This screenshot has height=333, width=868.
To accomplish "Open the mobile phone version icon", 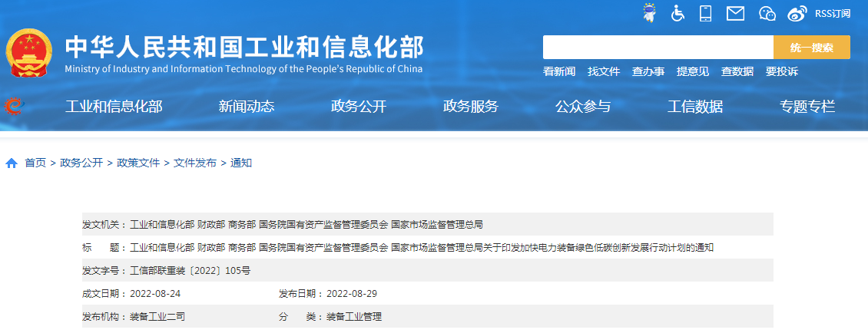I will [x=705, y=13].
